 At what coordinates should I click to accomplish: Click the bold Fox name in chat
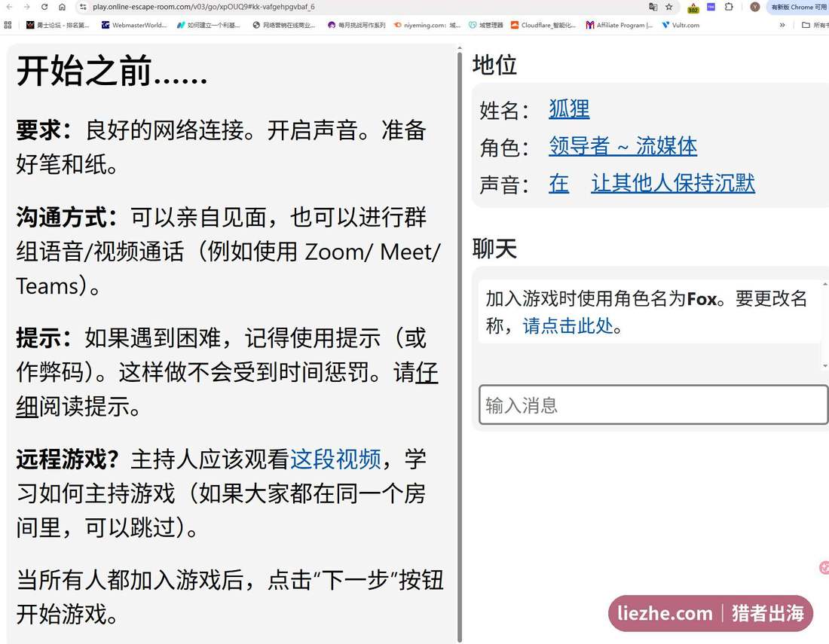(x=702, y=299)
